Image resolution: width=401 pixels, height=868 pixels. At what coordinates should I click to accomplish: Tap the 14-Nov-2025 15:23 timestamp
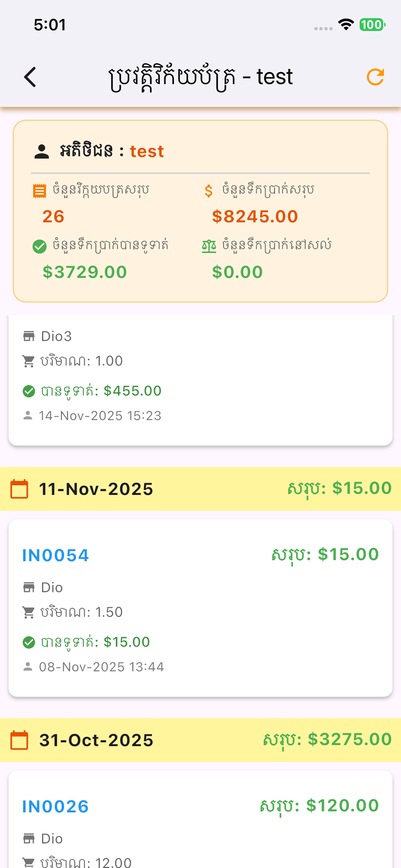pos(100,416)
